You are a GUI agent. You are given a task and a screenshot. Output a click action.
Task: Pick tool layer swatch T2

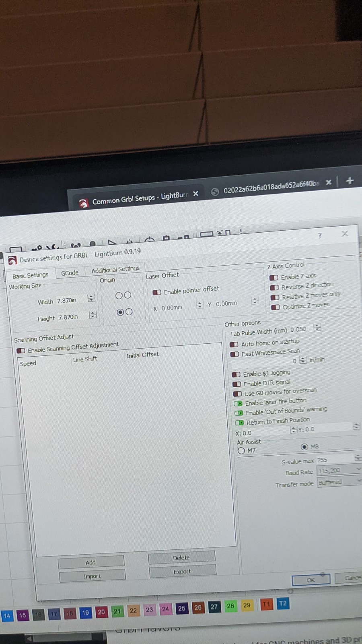click(283, 603)
